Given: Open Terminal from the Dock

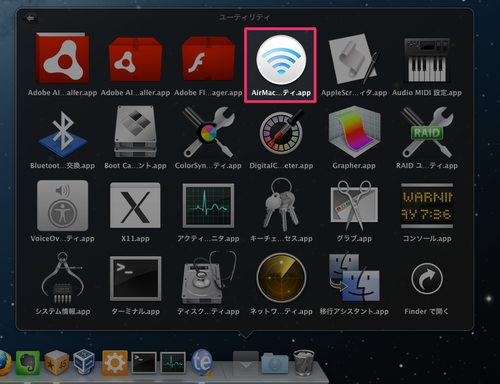Looking at the screenshot, I should click(144, 363).
